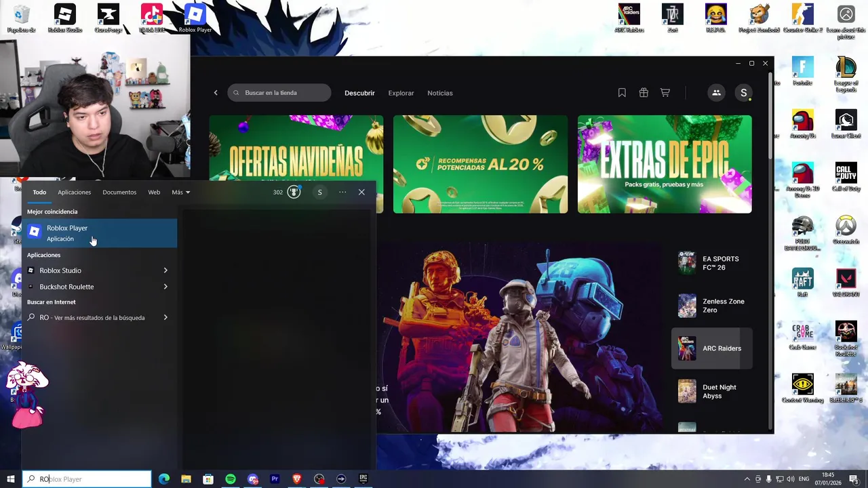Open Brave browser from the taskbar
The width and height of the screenshot is (868, 488).
(x=297, y=479)
